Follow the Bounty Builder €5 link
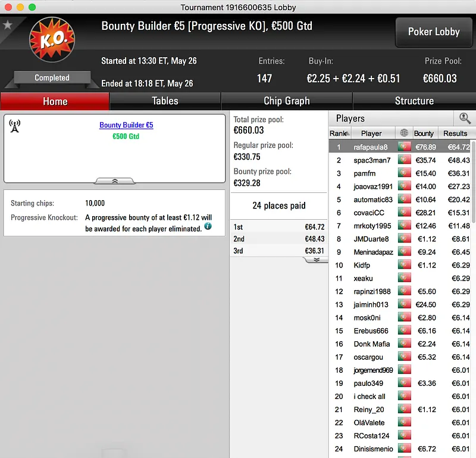The width and height of the screenshot is (476, 458). (x=126, y=125)
